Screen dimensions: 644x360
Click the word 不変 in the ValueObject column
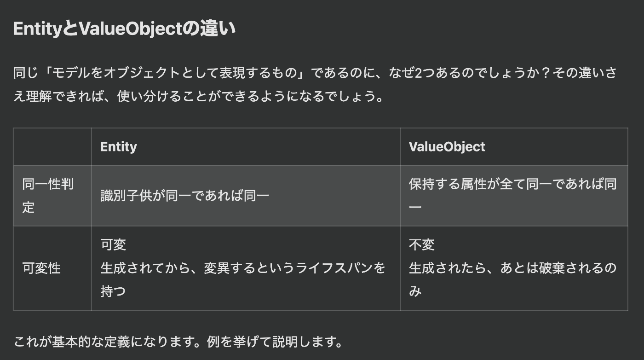[421, 244]
